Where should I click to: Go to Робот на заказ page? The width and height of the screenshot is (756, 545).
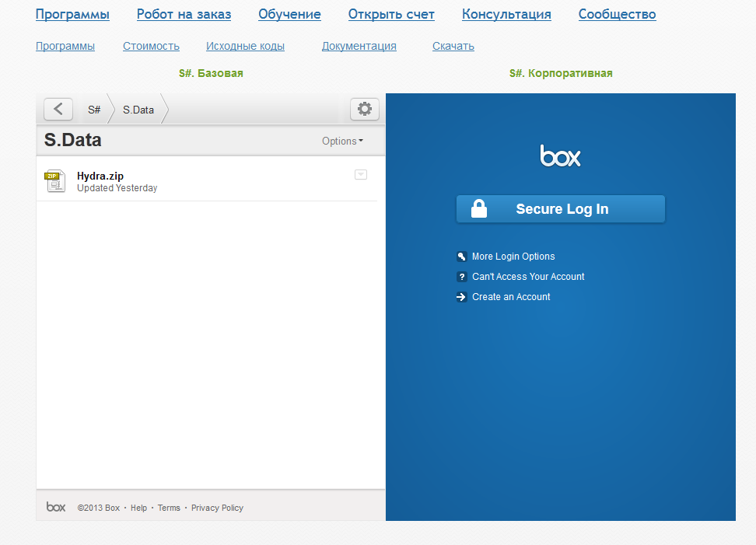(x=184, y=15)
